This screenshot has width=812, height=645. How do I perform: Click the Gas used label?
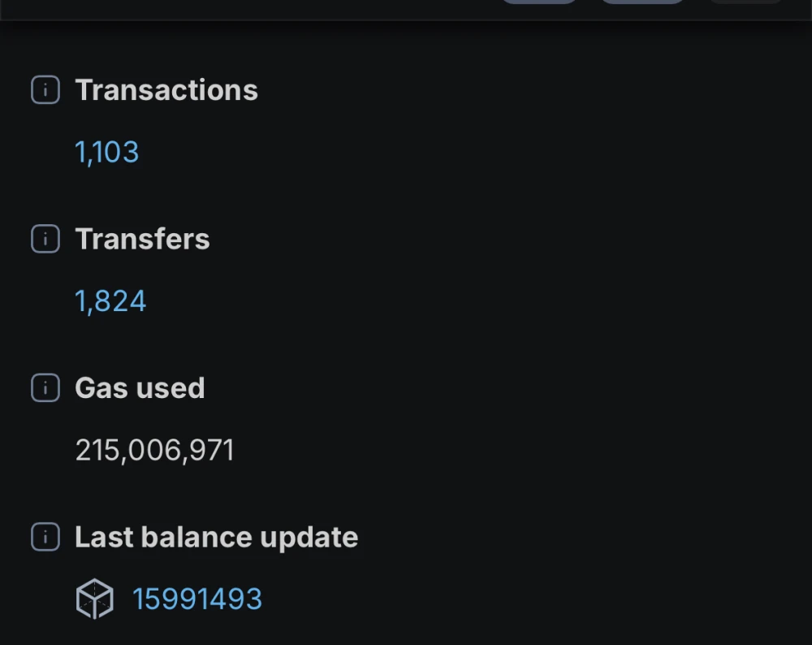(x=140, y=388)
